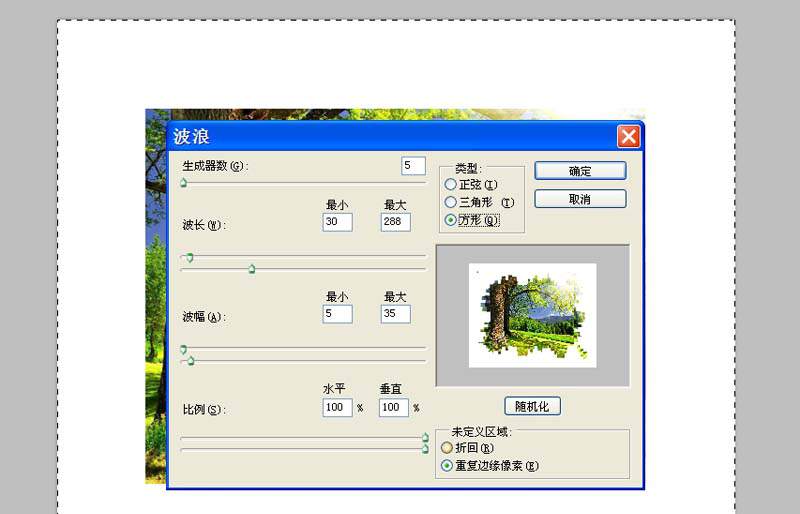Click the 波幅 minimum slider handle
The width and height of the screenshot is (800, 514).
184,350
